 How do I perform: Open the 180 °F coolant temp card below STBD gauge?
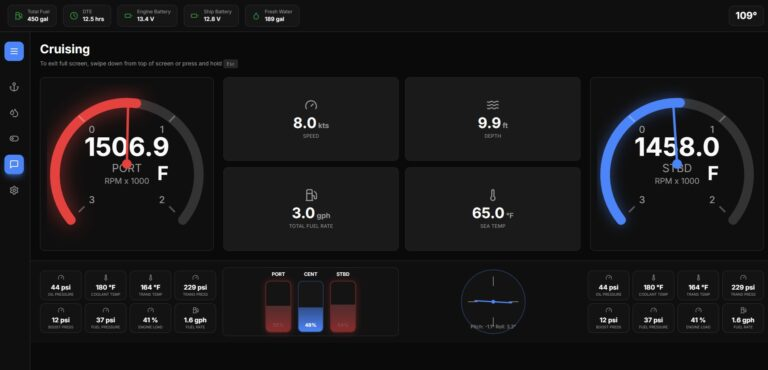click(x=653, y=285)
